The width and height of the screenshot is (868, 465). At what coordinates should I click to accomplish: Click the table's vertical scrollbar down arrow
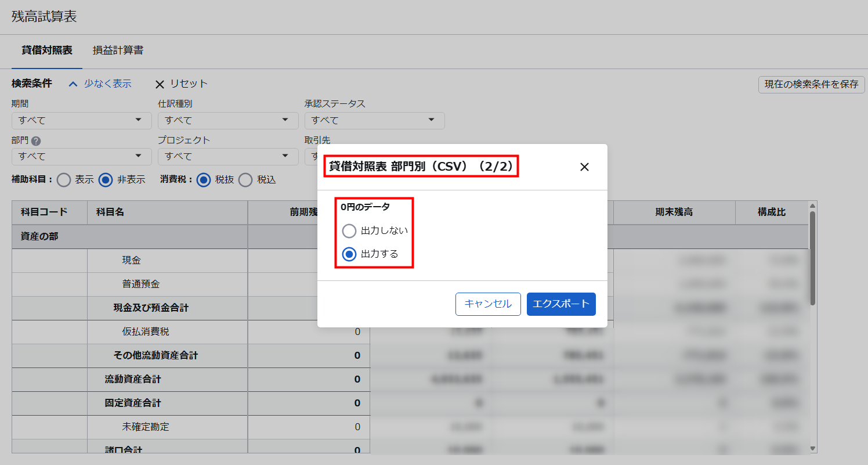click(812, 448)
